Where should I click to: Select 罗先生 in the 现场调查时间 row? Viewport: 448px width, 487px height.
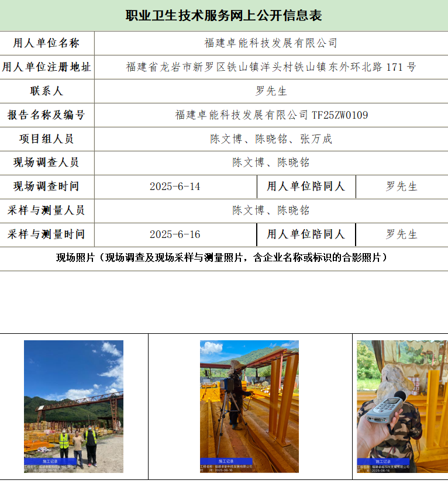tap(401, 186)
